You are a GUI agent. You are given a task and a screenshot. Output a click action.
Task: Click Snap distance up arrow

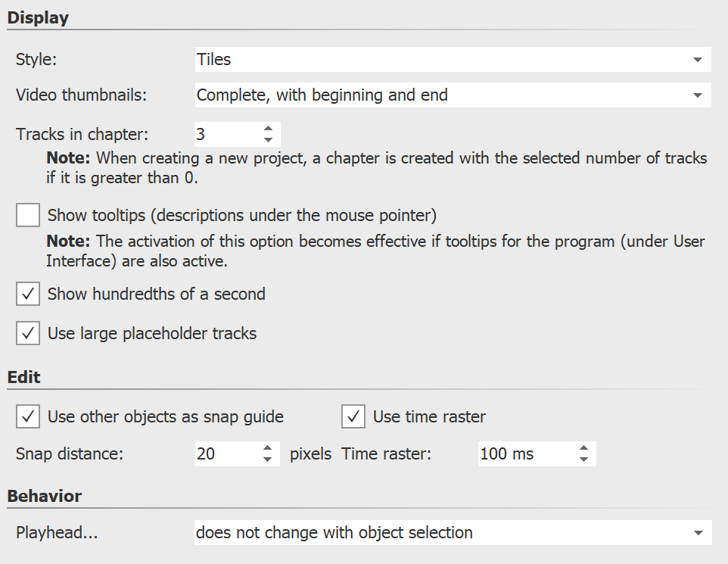[269, 449]
